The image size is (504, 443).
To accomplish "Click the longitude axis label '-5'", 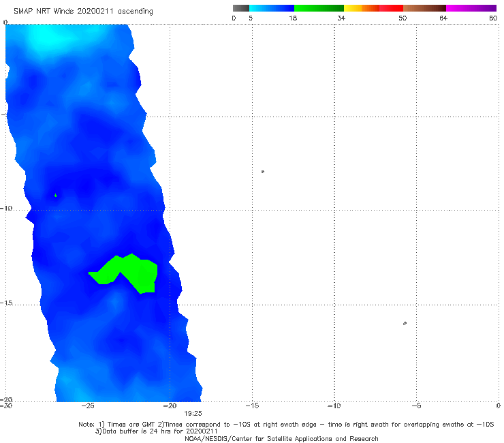I will coord(416,406).
